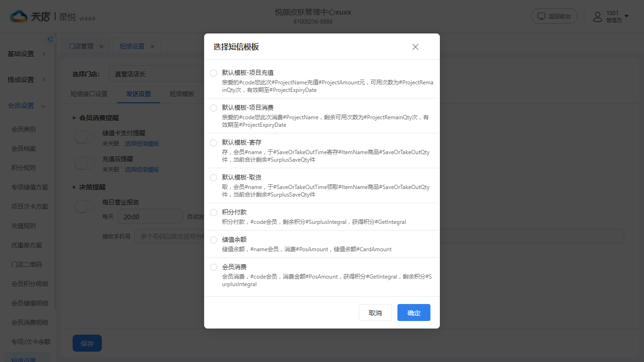Open 门店二维码 in the sidebar
The width and height of the screenshot is (644, 362).
tap(27, 264)
